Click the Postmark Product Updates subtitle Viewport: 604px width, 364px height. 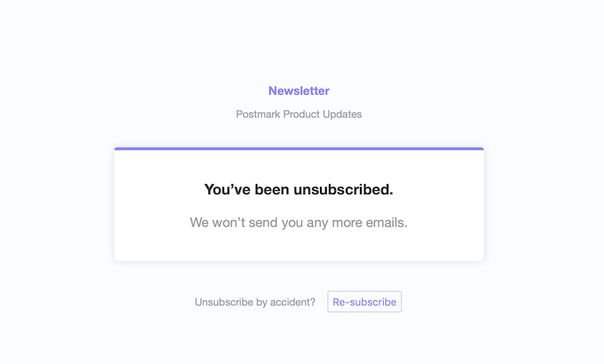click(299, 114)
